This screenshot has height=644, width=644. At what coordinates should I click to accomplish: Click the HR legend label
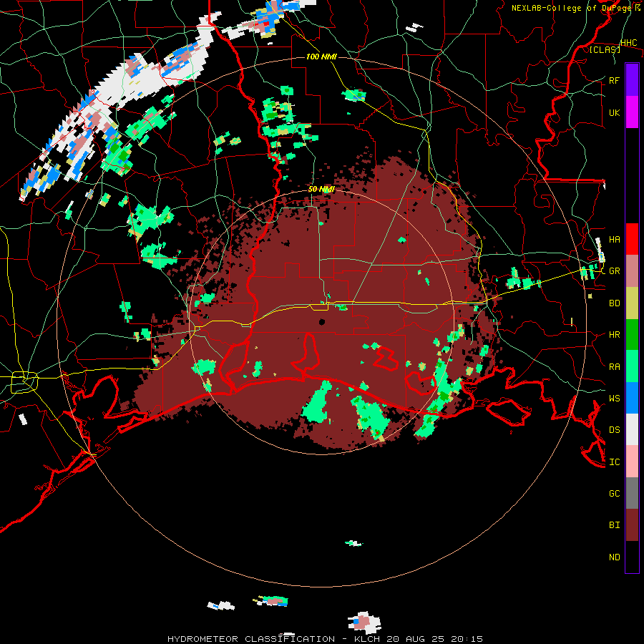coord(614,335)
